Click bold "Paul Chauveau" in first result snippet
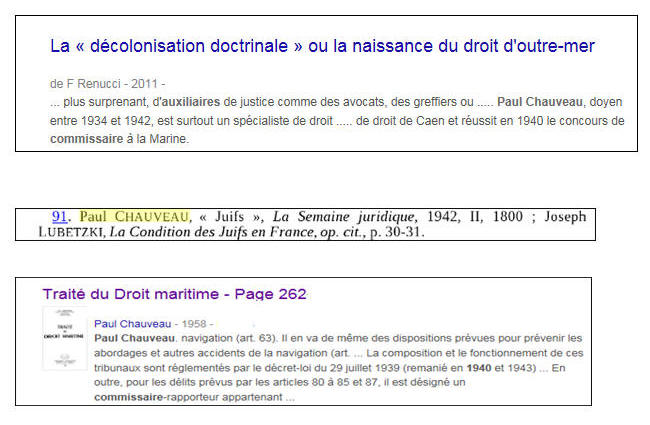Viewport: 650px width, 425px height. coord(541,102)
